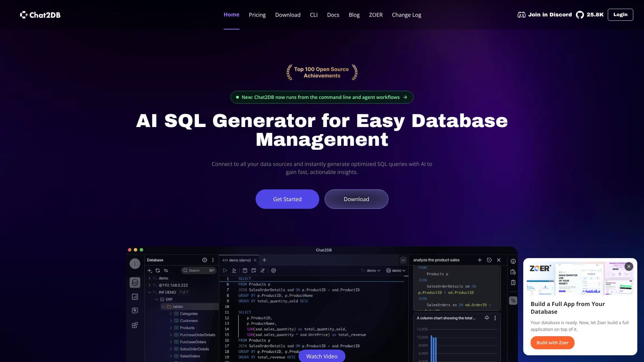The image size is (644, 362).
Task: Click the Discord icon in header
Action: pyautogui.click(x=521, y=15)
